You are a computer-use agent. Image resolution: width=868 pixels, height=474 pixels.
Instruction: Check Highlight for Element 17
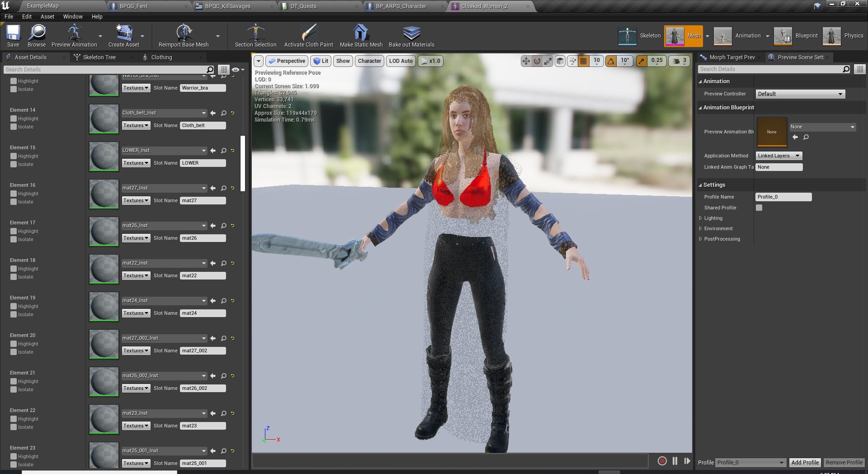pyautogui.click(x=14, y=232)
